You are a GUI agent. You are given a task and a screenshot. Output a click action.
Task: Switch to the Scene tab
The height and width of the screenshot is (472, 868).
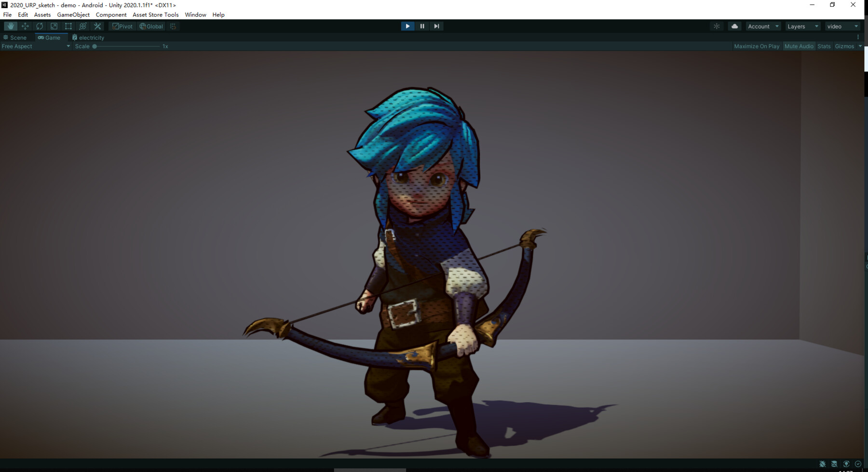point(16,37)
